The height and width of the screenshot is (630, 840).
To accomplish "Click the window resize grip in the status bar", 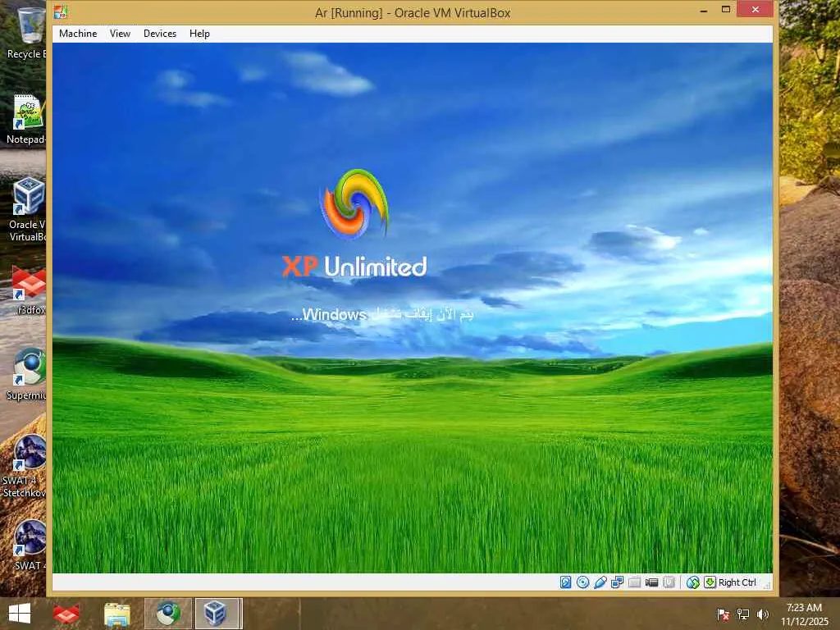I will tap(768, 586).
